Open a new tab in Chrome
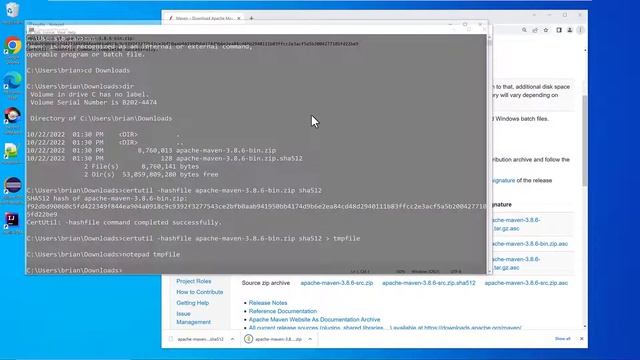The height and width of the screenshot is (360, 640). pyautogui.click(x=251, y=18)
